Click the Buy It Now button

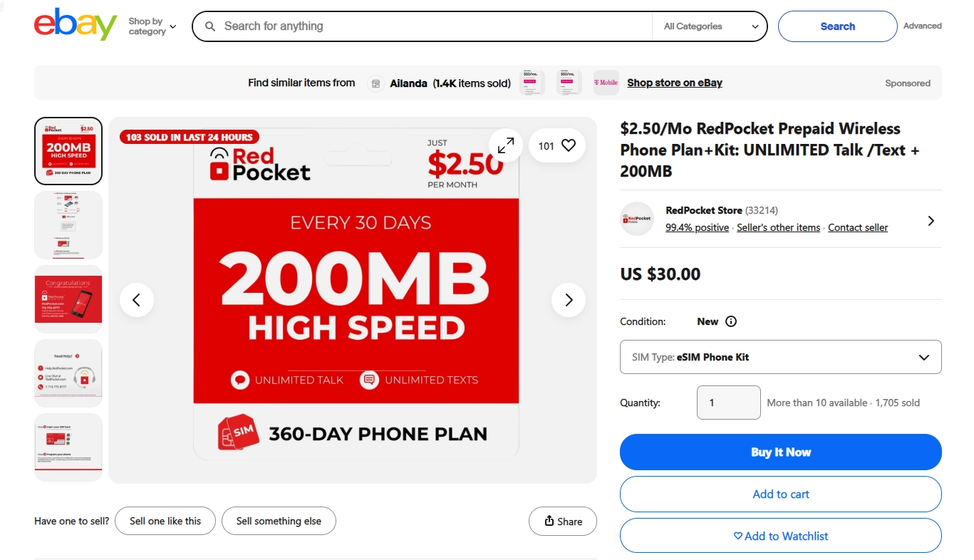780,452
